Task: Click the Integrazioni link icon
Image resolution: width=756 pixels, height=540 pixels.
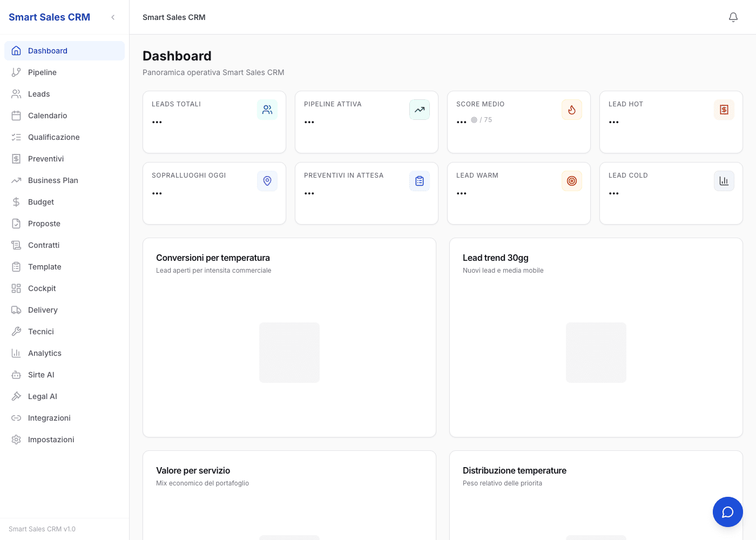Action: coord(16,418)
